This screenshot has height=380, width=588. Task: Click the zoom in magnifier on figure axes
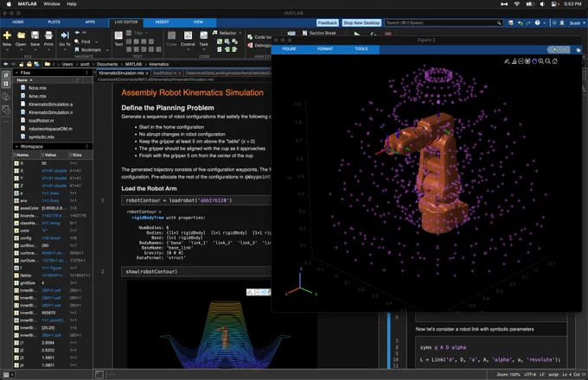(541, 61)
